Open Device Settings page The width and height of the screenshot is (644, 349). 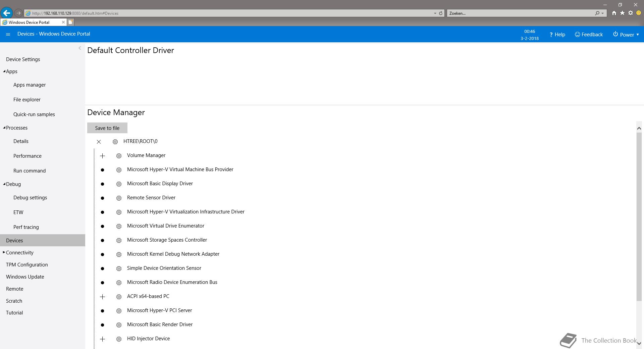(23, 59)
